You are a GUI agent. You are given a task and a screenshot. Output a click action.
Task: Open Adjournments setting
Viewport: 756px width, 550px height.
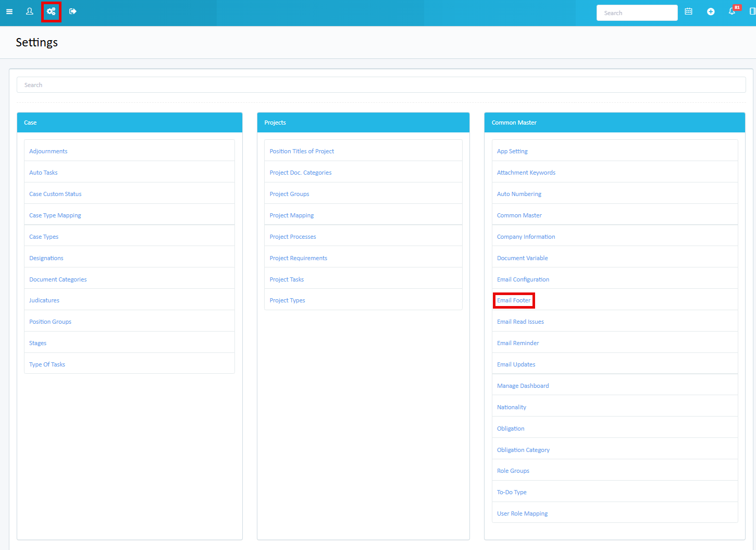pyautogui.click(x=48, y=151)
